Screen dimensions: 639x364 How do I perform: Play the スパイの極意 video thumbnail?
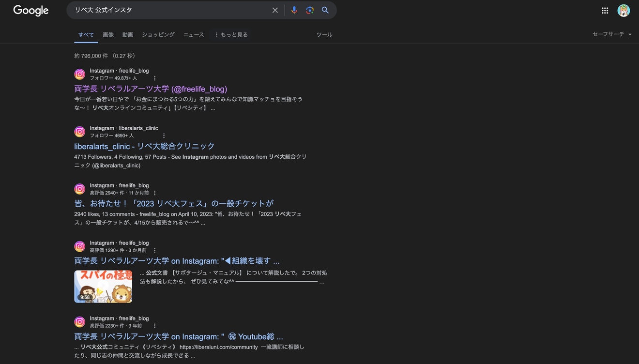[103, 287]
